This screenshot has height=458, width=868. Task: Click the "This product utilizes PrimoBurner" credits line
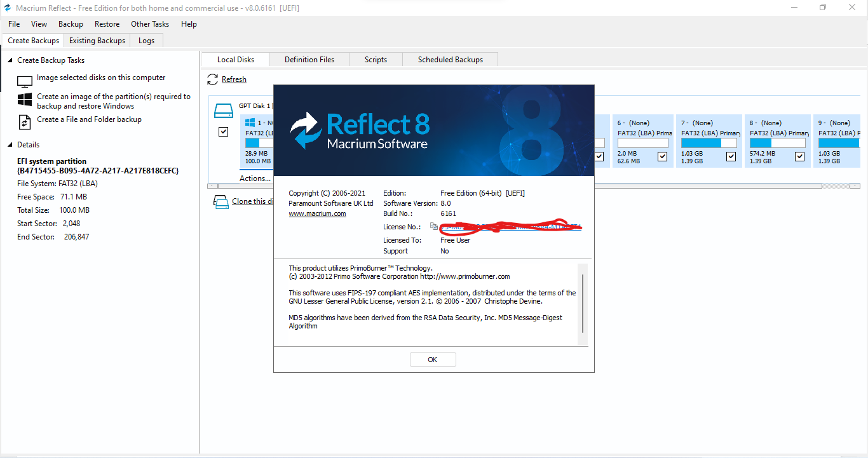pyautogui.click(x=360, y=268)
